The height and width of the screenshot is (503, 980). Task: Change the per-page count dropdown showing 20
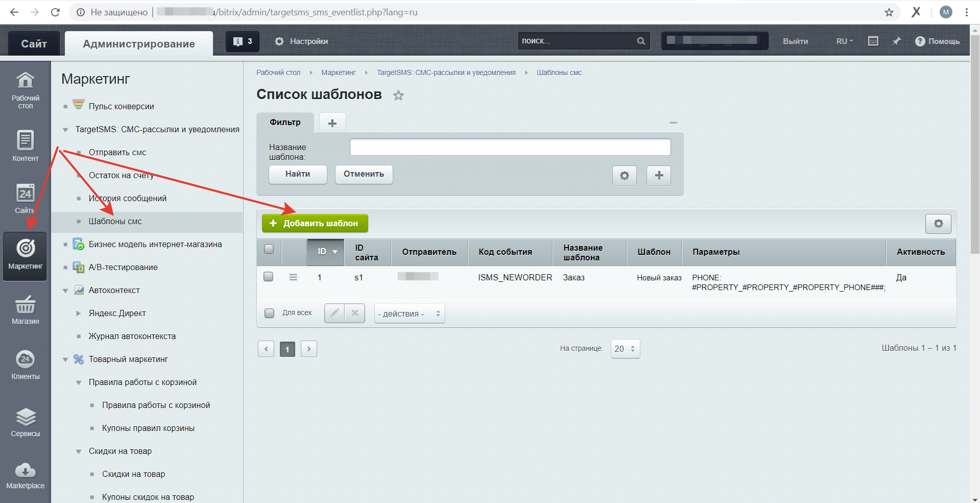(x=625, y=349)
